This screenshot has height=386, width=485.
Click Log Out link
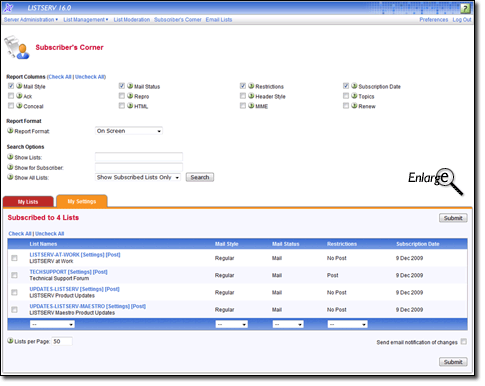(x=462, y=20)
